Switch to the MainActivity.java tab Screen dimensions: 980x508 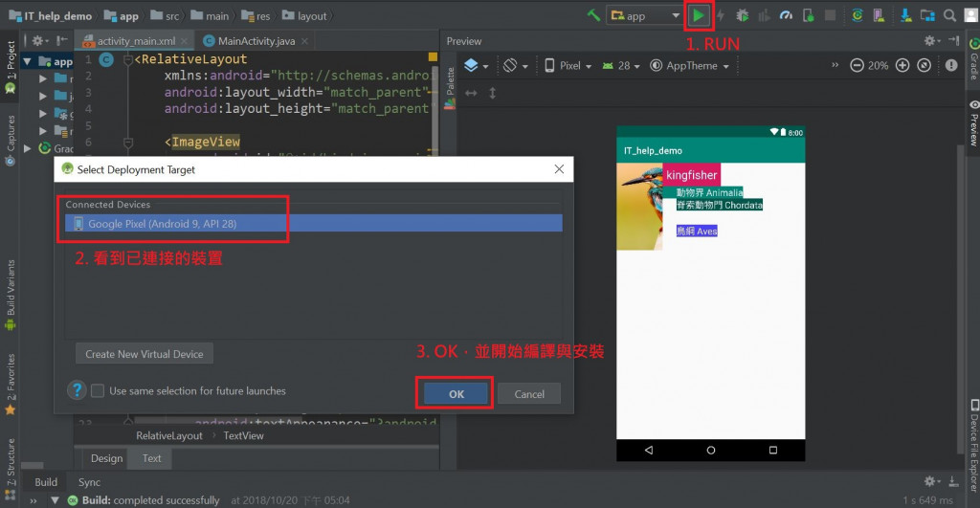click(x=256, y=41)
